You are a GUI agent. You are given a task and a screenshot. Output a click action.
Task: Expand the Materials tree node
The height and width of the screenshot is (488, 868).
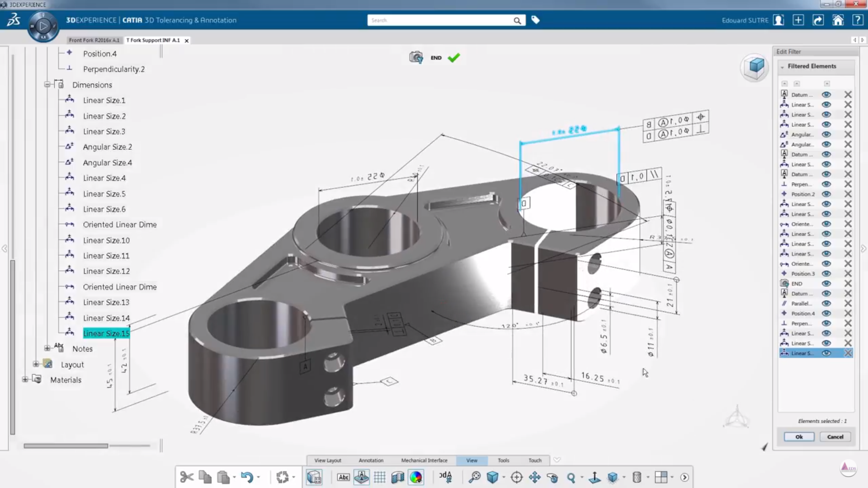click(x=25, y=379)
